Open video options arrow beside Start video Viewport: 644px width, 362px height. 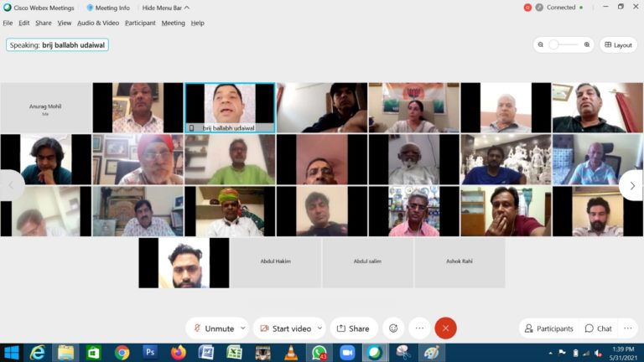pos(319,328)
